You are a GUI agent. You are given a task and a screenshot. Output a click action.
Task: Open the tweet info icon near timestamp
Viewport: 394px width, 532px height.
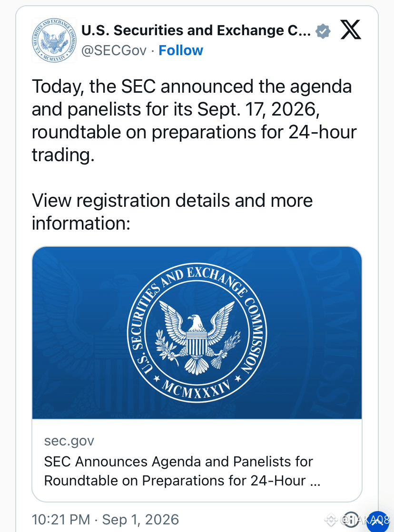(x=352, y=520)
